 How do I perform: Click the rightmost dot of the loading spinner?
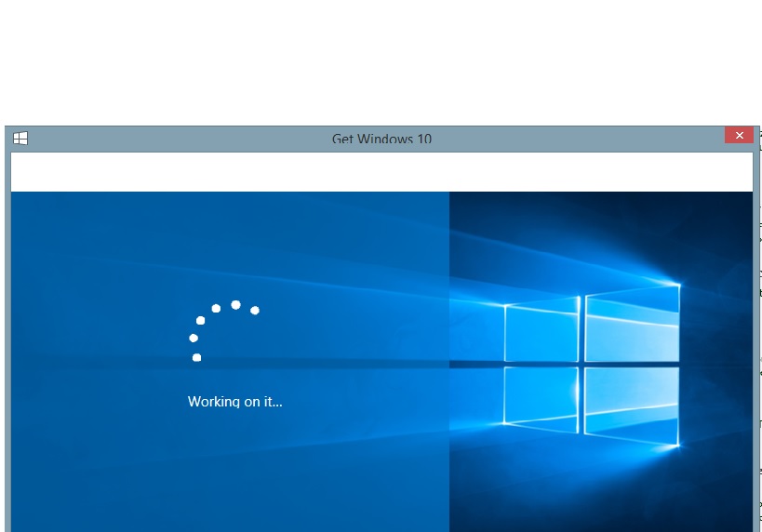point(255,311)
